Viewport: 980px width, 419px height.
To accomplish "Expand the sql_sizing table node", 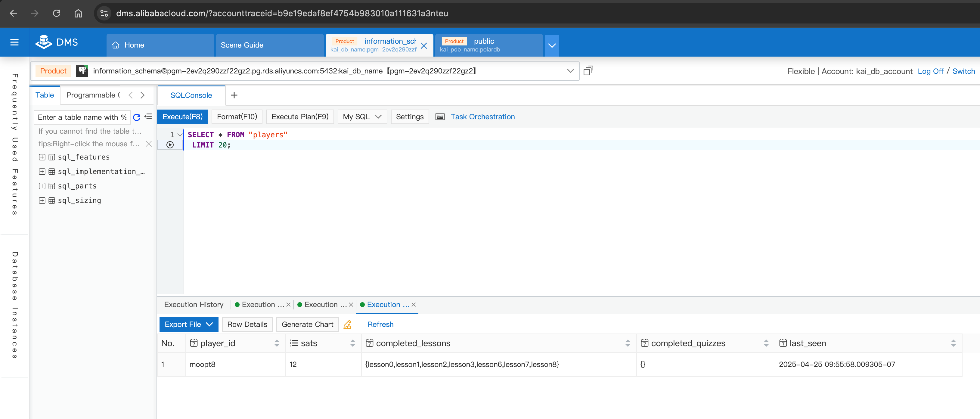I will click(x=42, y=200).
